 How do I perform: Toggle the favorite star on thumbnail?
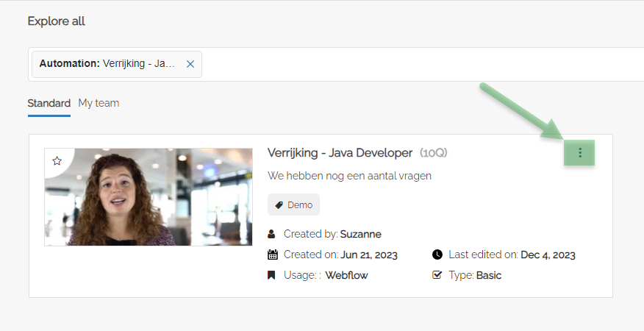coord(57,161)
